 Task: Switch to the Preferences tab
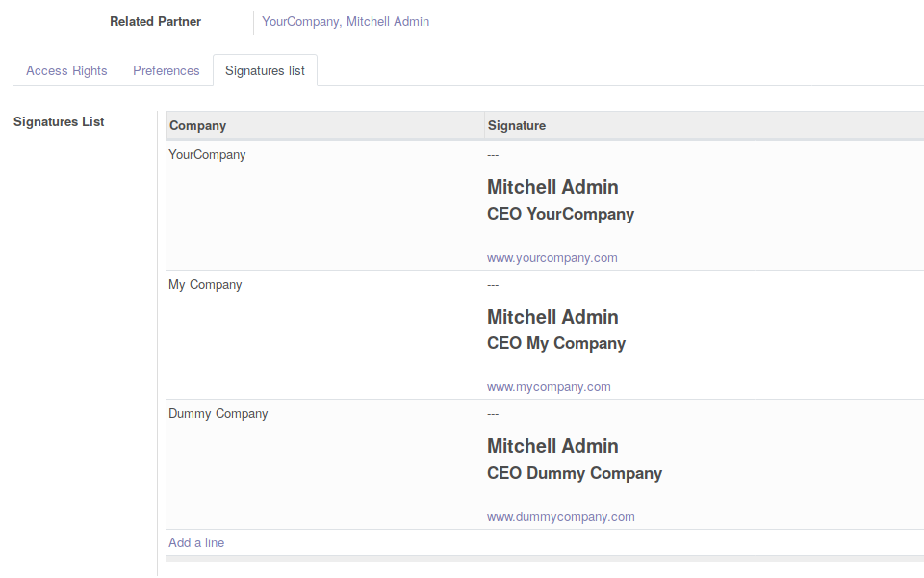point(167,70)
